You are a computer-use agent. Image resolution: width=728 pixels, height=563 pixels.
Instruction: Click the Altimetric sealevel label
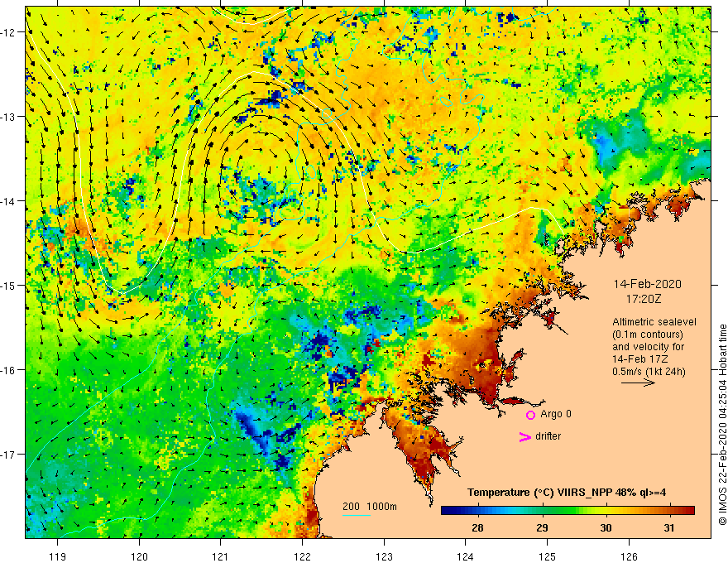pyautogui.click(x=654, y=321)
